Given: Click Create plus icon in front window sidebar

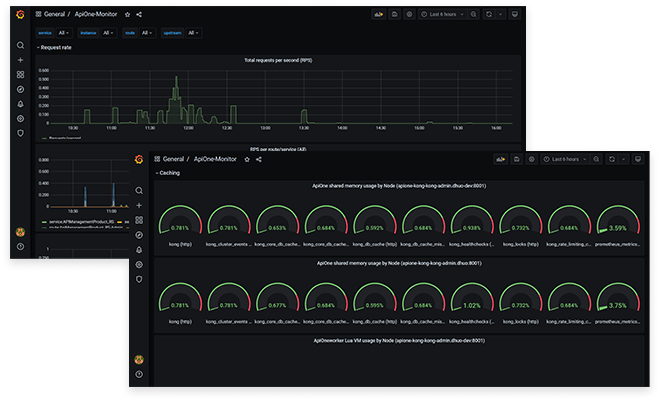Looking at the screenshot, I should [x=139, y=205].
